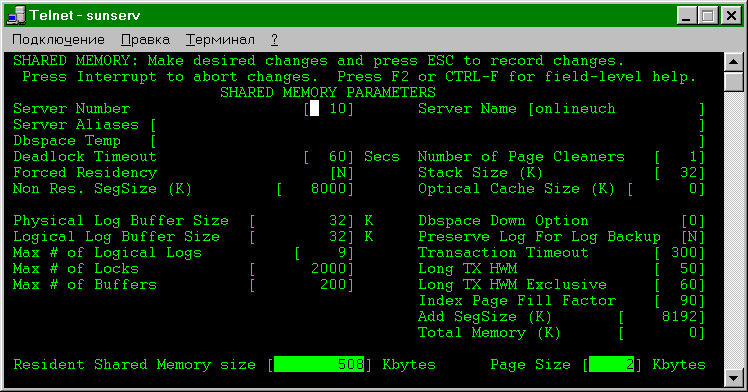Click the scrollbar down arrow
Viewport: 748px width, 392px height.
click(734, 378)
